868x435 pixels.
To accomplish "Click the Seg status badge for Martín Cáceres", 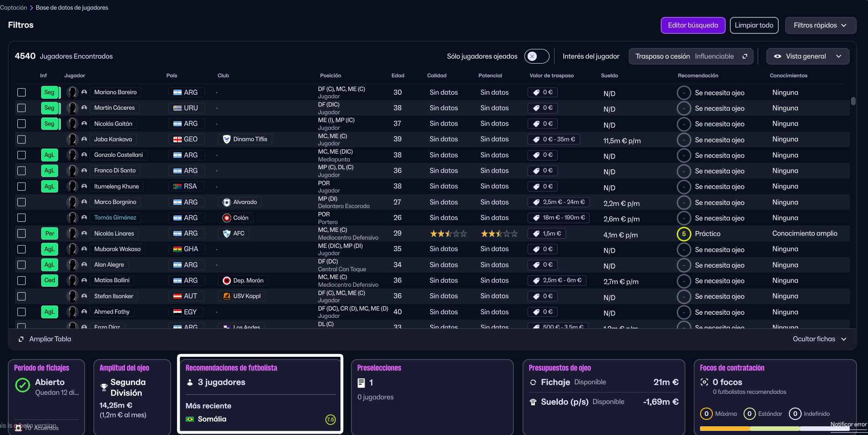I will pos(49,108).
